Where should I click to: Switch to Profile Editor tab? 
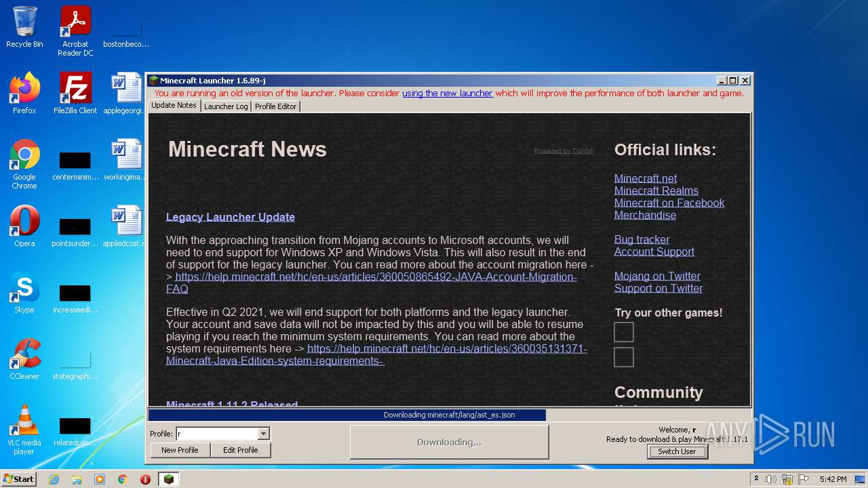pyautogui.click(x=275, y=106)
